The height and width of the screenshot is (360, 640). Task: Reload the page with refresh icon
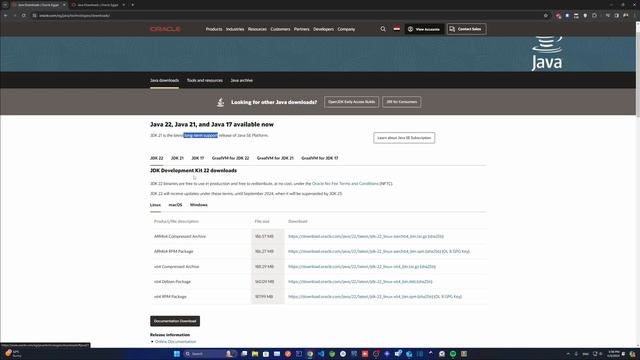click(24, 16)
